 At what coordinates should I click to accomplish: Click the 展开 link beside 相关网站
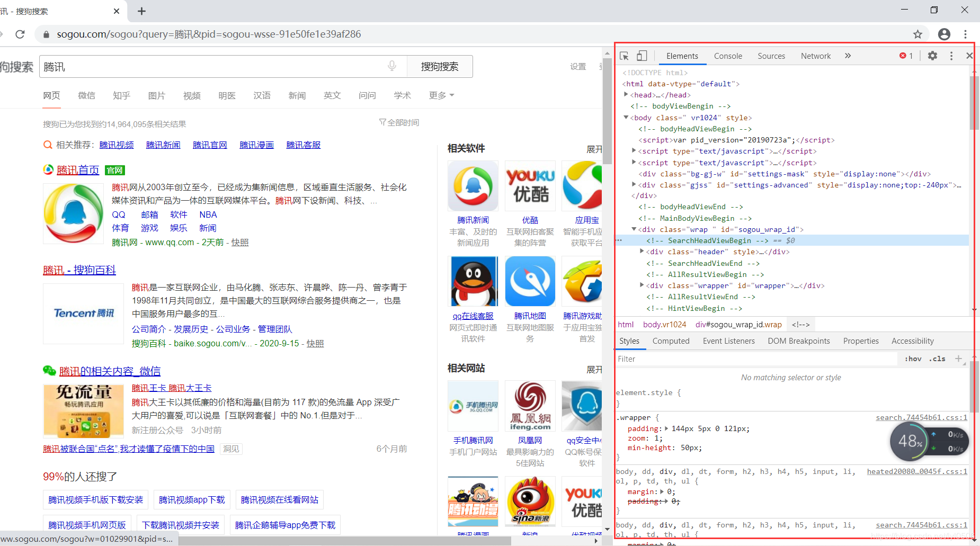click(x=594, y=369)
